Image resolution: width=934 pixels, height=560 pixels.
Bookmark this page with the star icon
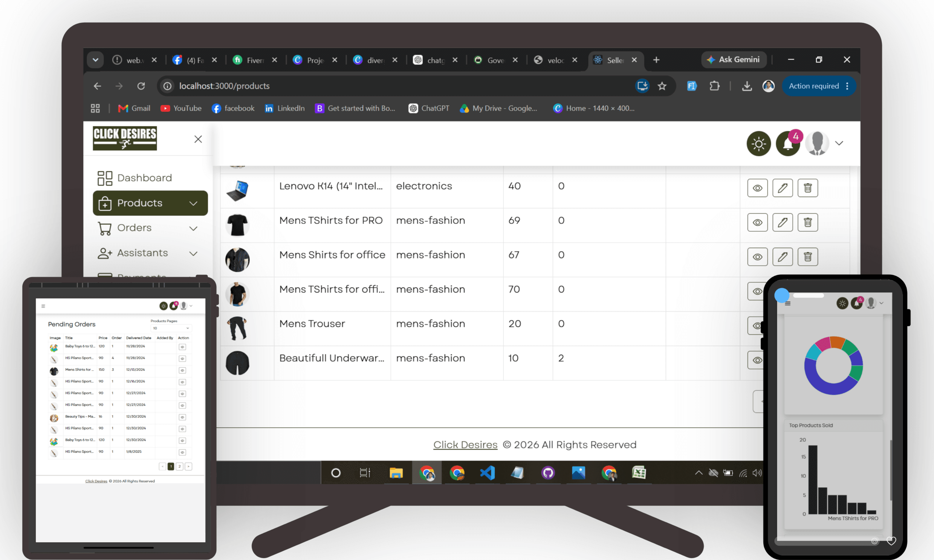(x=662, y=86)
